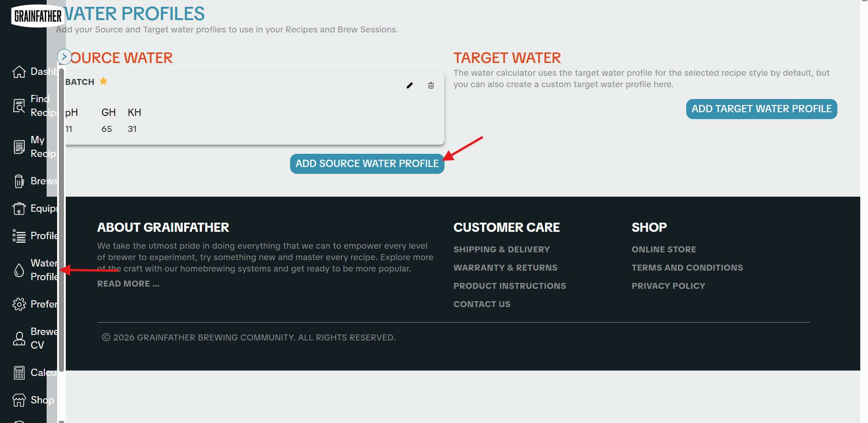Select Brews menu label

[x=44, y=181]
